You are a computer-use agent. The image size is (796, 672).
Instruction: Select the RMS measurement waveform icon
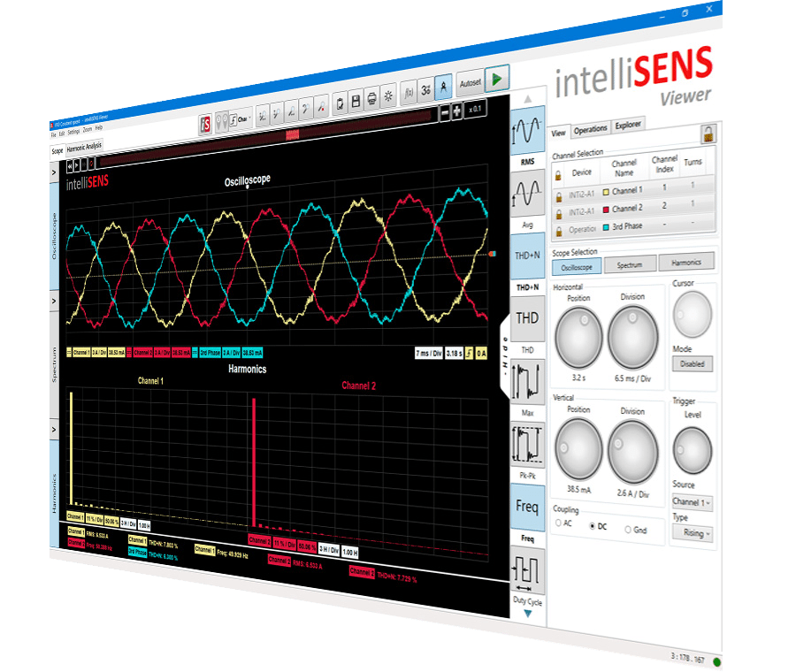tap(527, 131)
